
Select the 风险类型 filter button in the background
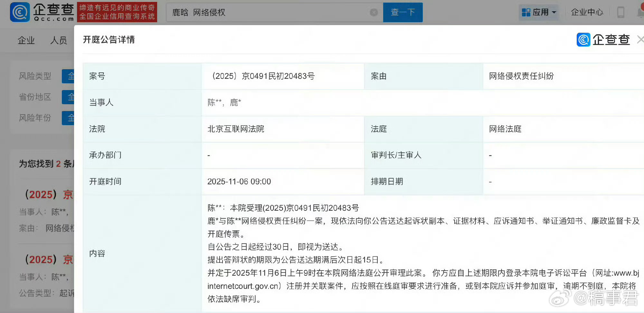pos(68,76)
